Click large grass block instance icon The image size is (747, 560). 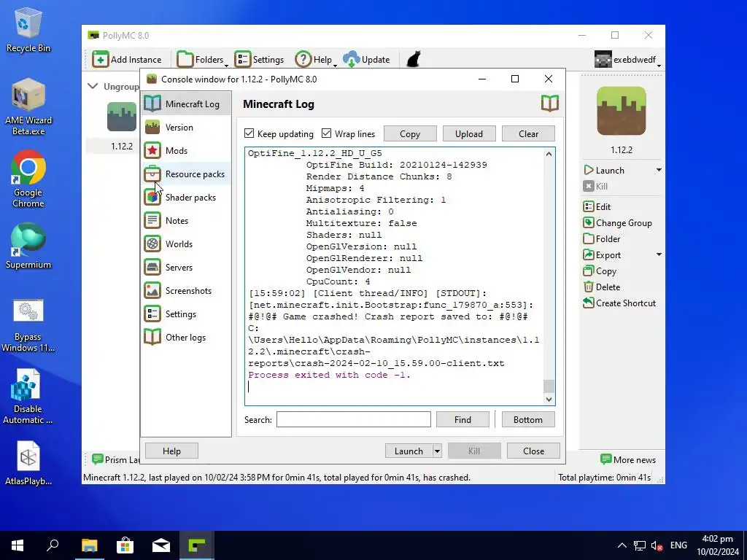(622, 111)
